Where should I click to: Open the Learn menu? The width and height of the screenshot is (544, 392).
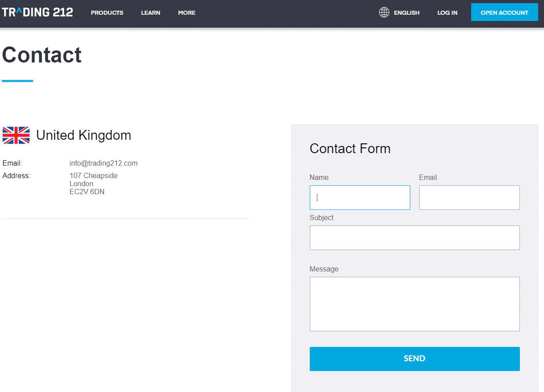(x=151, y=13)
